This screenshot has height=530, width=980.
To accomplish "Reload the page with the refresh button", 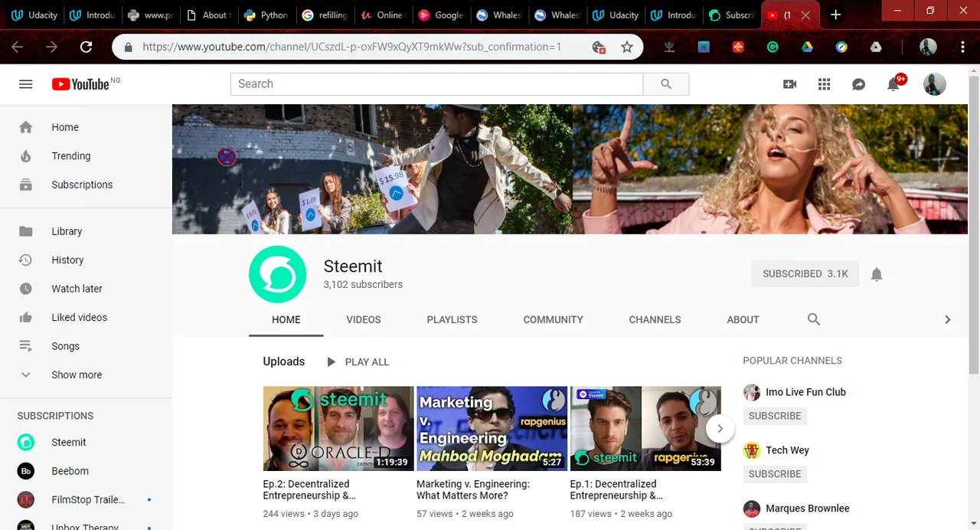I will (x=86, y=47).
